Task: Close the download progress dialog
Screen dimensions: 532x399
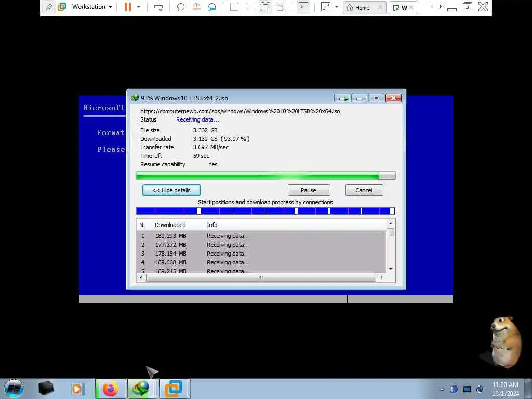Action: (x=394, y=98)
